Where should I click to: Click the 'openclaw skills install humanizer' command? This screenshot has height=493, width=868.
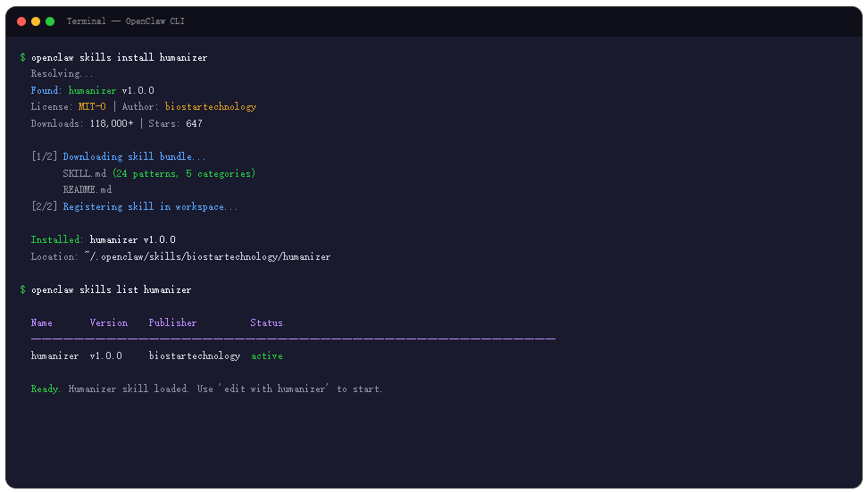coord(119,57)
